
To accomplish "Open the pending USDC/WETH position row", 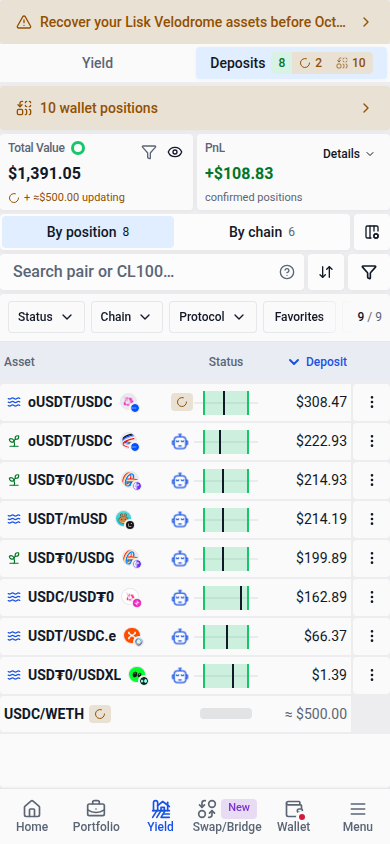I will 175,714.
